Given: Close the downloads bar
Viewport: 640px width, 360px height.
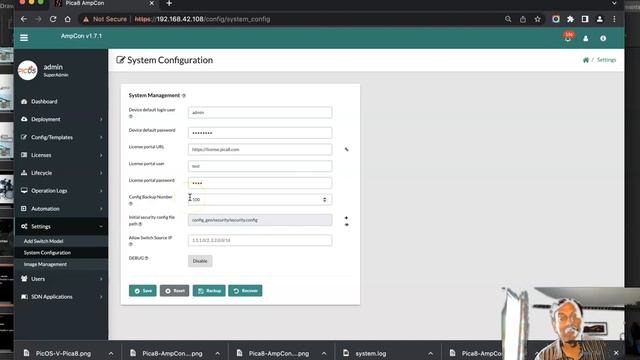Looking at the screenshot, I should tap(616, 353).
